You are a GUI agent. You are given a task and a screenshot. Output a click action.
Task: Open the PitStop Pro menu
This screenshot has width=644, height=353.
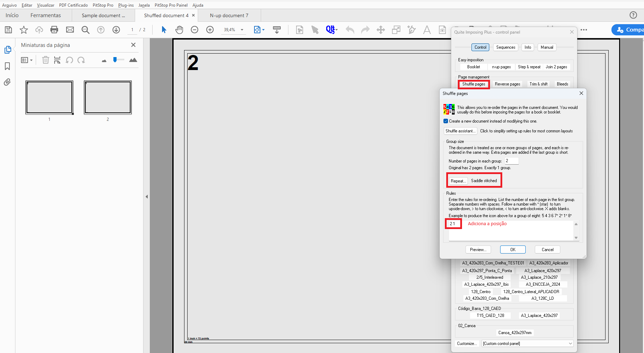(103, 5)
